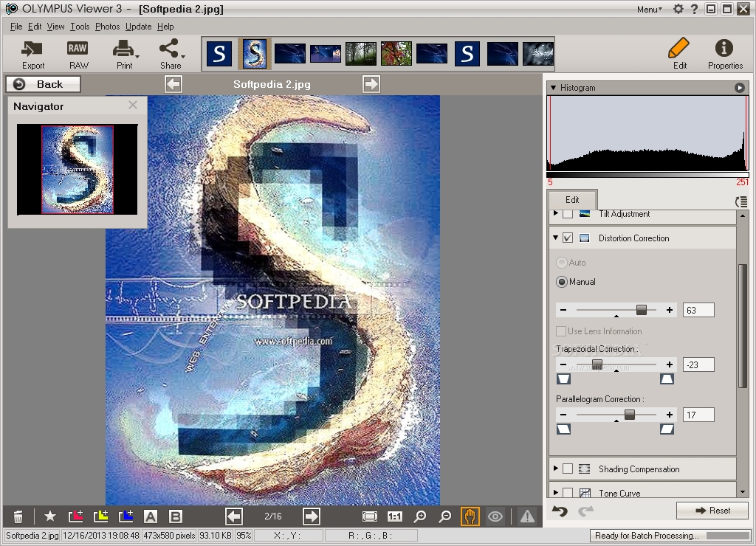
Task: Undo the last edit
Action: 560,511
